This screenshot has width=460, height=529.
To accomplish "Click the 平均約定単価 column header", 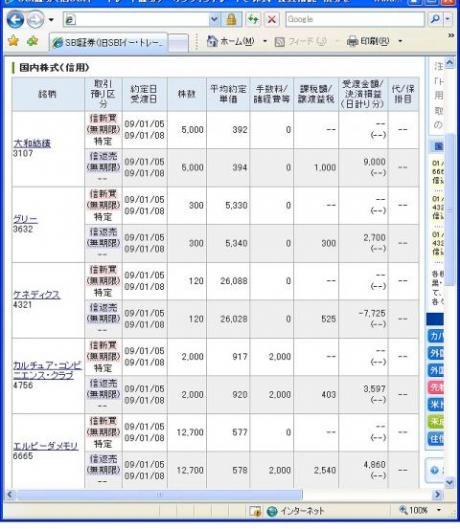I will (228, 94).
